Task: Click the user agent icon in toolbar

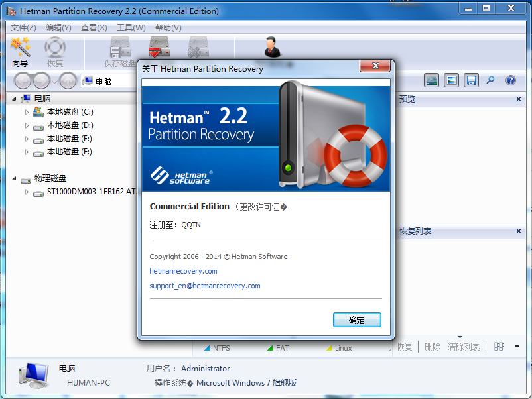Action: point(272,48)
